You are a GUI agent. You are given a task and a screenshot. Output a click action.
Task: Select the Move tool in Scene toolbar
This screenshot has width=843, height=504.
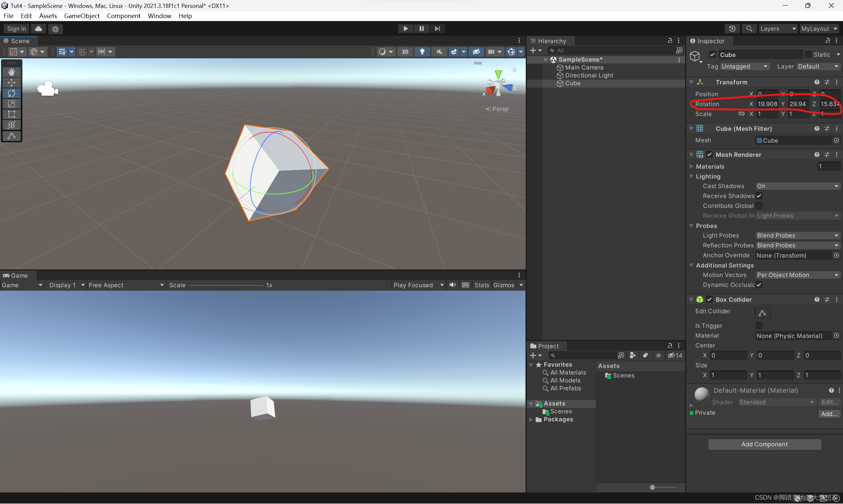pos(12,83)
